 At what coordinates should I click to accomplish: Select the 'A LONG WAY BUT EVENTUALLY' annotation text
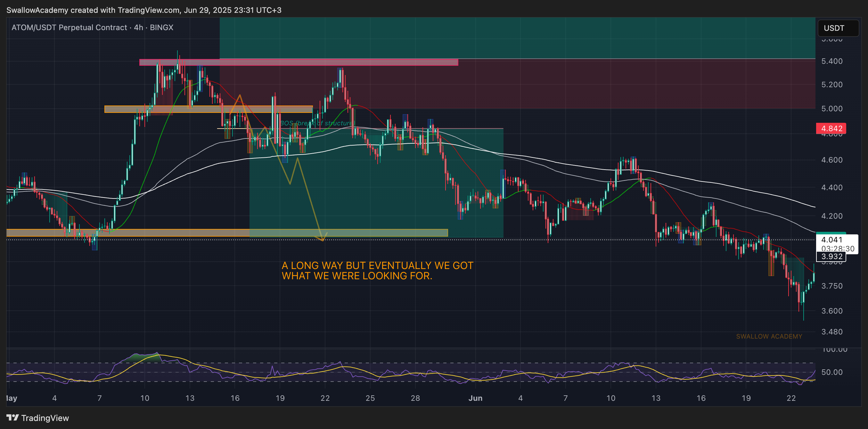377,271
